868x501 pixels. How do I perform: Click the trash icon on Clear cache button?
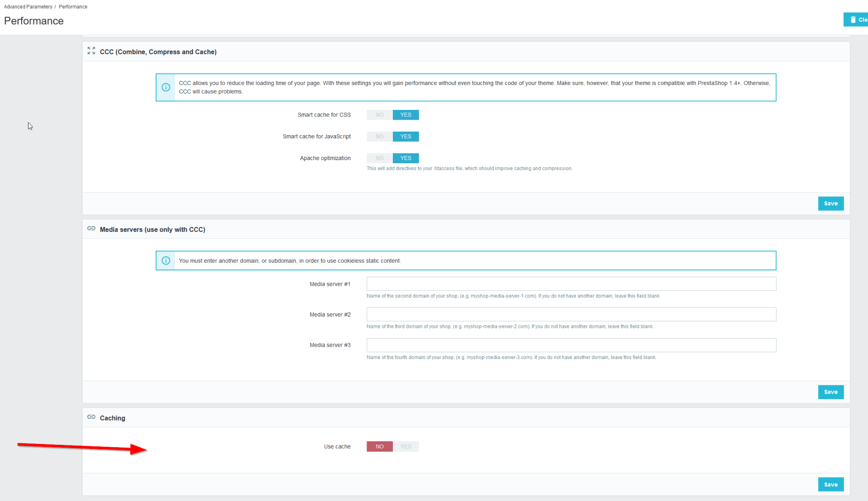[x=853, y=19]
